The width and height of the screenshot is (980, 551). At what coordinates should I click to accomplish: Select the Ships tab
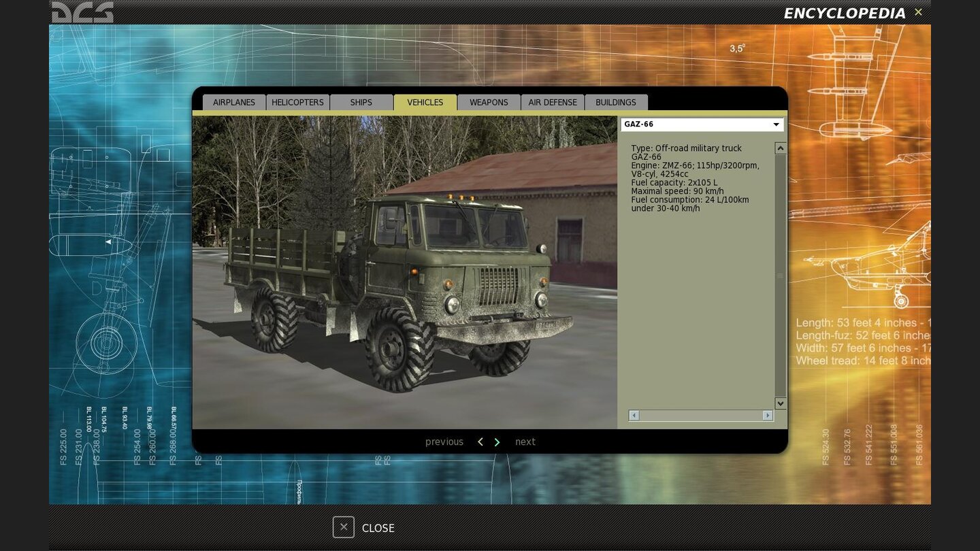[x=361, y=102]
